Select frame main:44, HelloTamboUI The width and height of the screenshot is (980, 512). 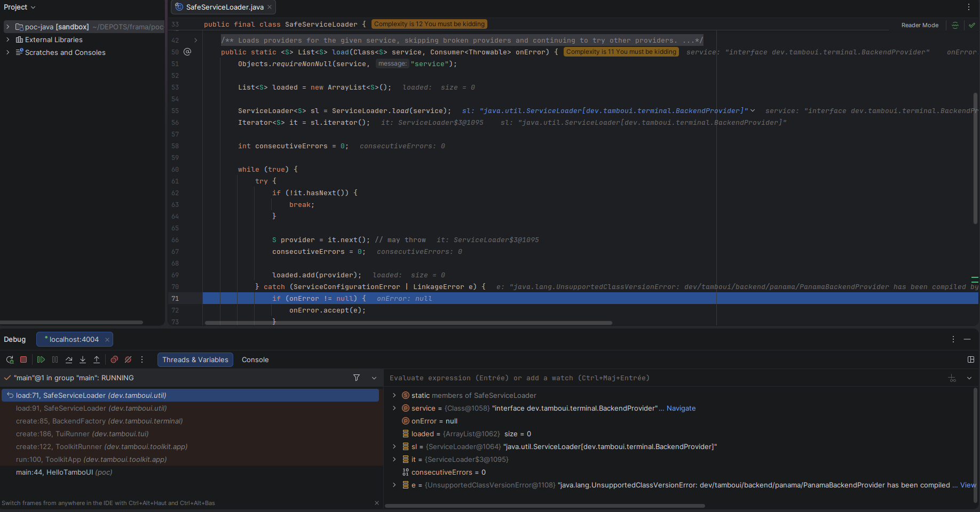click(x=64, y=472)
